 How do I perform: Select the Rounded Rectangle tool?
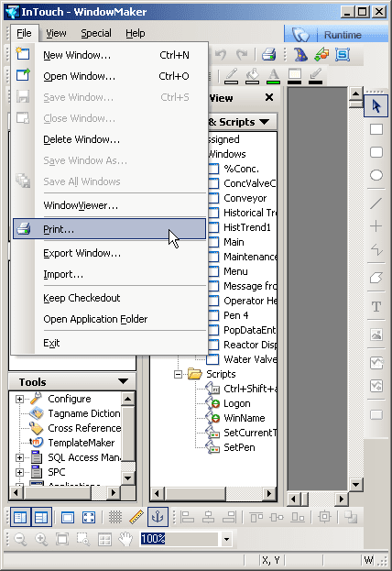376,152
